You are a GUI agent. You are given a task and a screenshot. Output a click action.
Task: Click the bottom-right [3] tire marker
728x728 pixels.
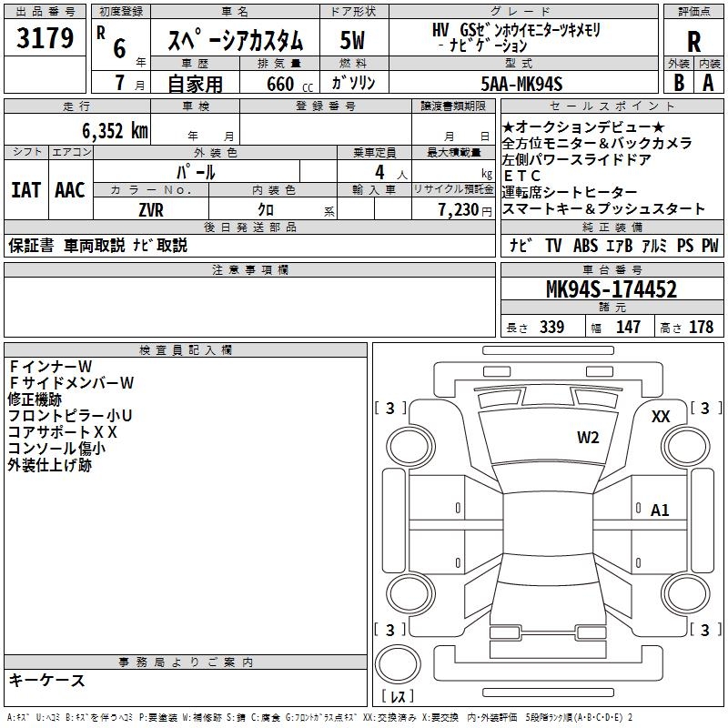[705, 630]
